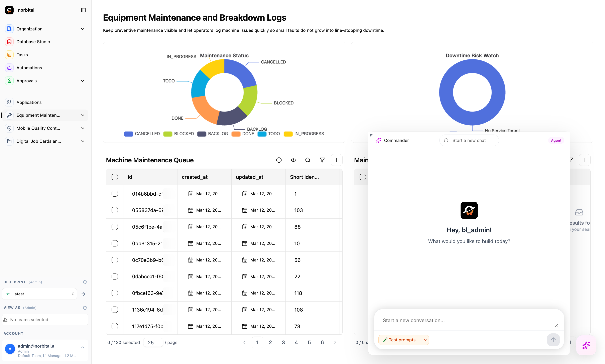Start a new chat in Commander

469,140
